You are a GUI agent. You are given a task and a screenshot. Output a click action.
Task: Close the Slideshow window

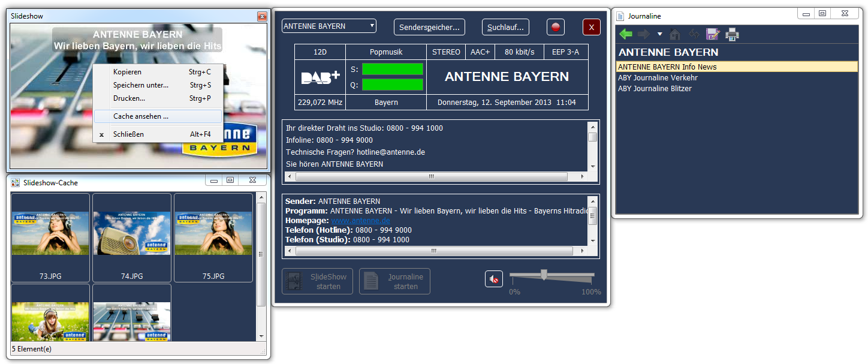261,16
